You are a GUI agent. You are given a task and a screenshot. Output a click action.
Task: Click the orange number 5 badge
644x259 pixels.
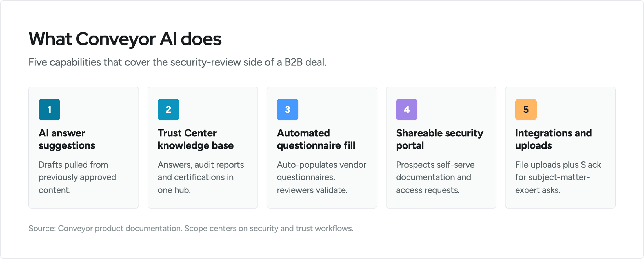[526, 110]
